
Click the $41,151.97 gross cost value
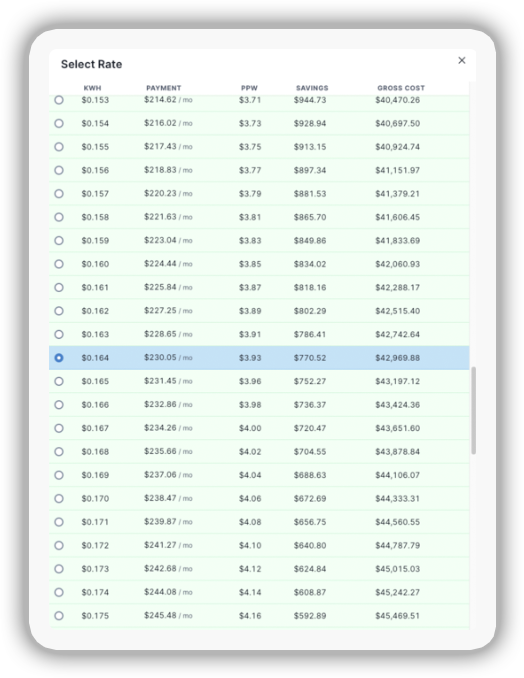pyautogui.click(x=397, y=170)
